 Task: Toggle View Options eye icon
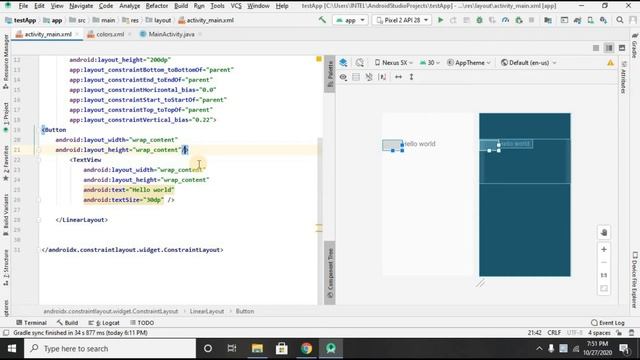tap(343, 77)
